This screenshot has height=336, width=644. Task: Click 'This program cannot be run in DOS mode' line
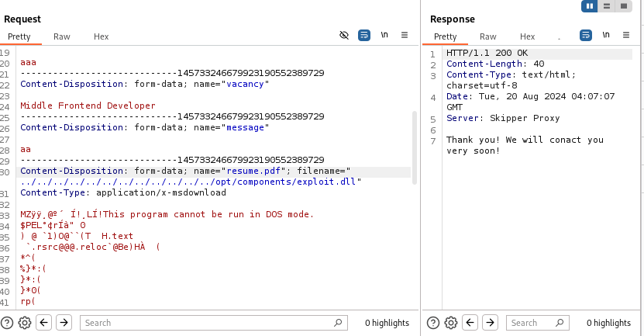pos(167,214)
